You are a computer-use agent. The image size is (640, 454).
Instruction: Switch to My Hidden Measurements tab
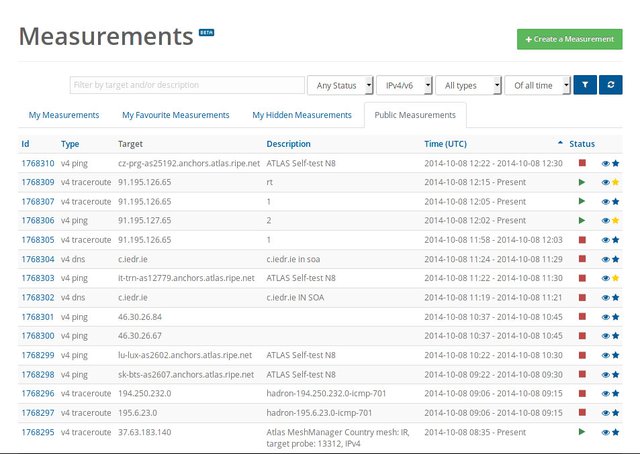click(302, 115)
